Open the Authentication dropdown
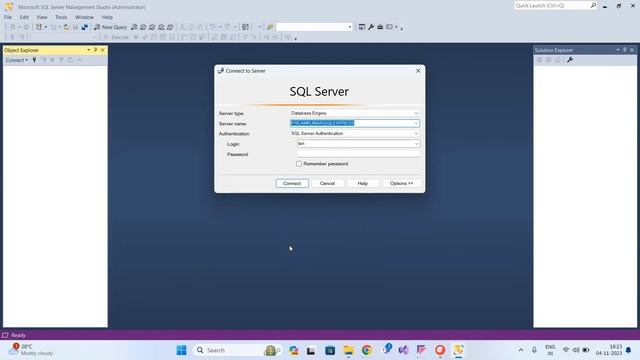Image resolution: width=640 pixels, height=360 pixels. (416, 133)
